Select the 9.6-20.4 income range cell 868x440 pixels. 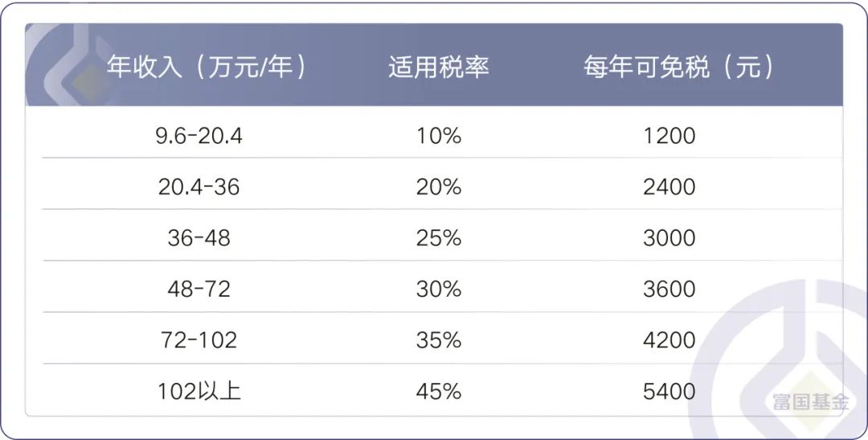[199, 136]
